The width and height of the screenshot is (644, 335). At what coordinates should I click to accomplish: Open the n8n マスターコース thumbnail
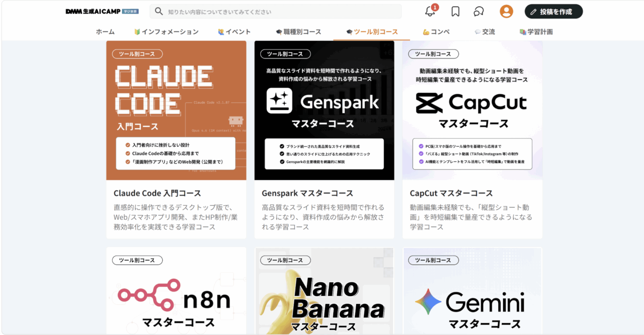coord(176,291)
